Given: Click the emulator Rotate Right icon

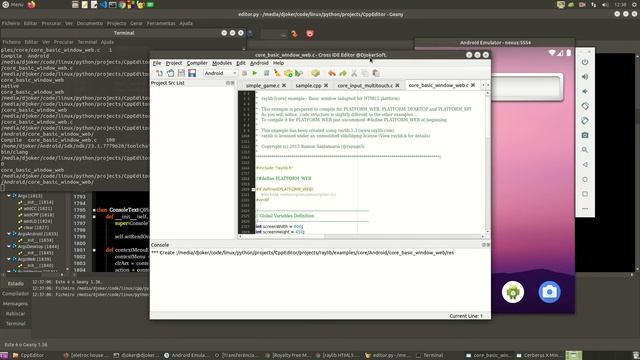Looking at the screenshot, I should [585, 121].
